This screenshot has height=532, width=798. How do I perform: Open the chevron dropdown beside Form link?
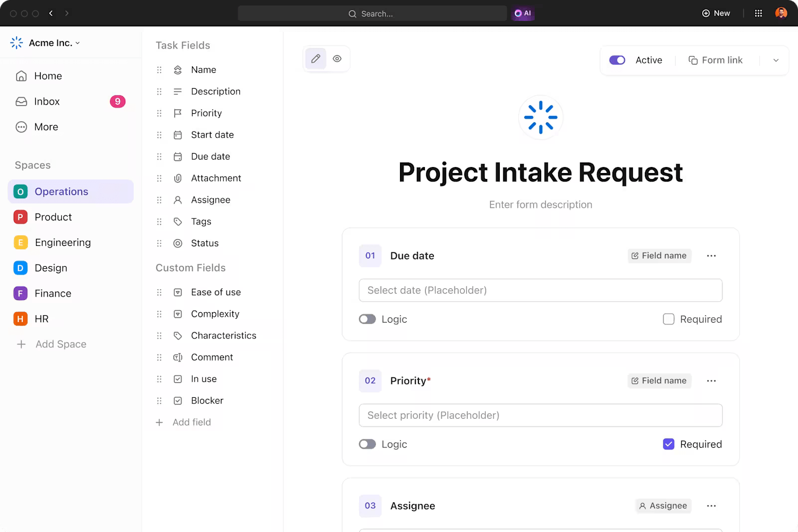click(x=775, y=60)
